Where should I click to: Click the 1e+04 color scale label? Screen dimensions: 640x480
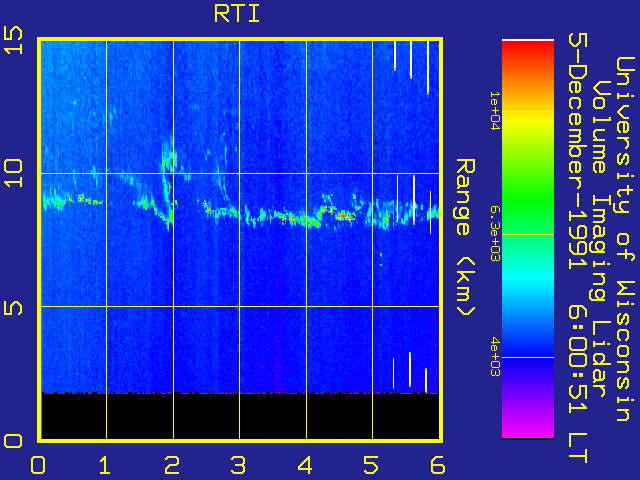click(x=494, y=111)
